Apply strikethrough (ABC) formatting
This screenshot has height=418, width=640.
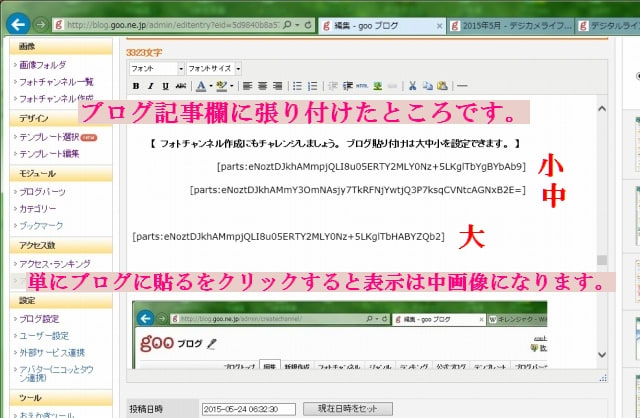coord(181,86)
